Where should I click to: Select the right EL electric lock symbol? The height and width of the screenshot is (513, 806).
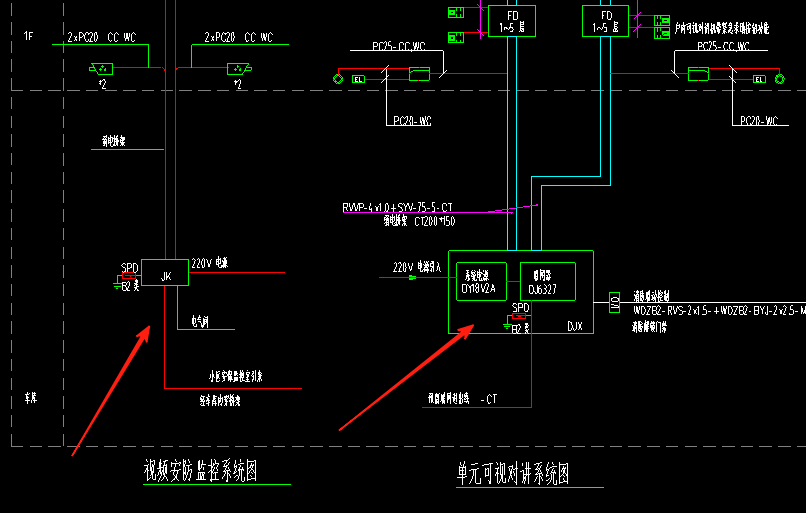click(760, 79)
